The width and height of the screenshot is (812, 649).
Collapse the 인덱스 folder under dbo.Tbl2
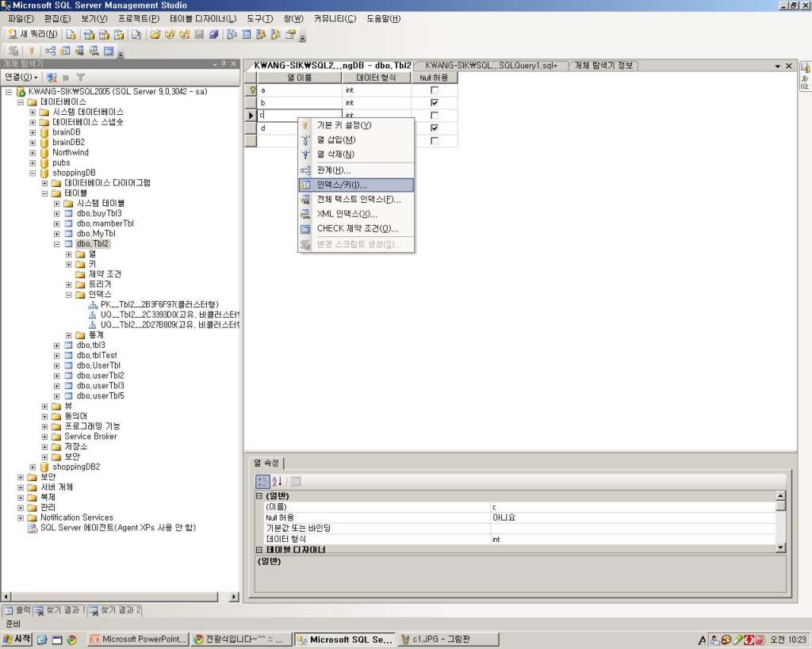[68, 295]
